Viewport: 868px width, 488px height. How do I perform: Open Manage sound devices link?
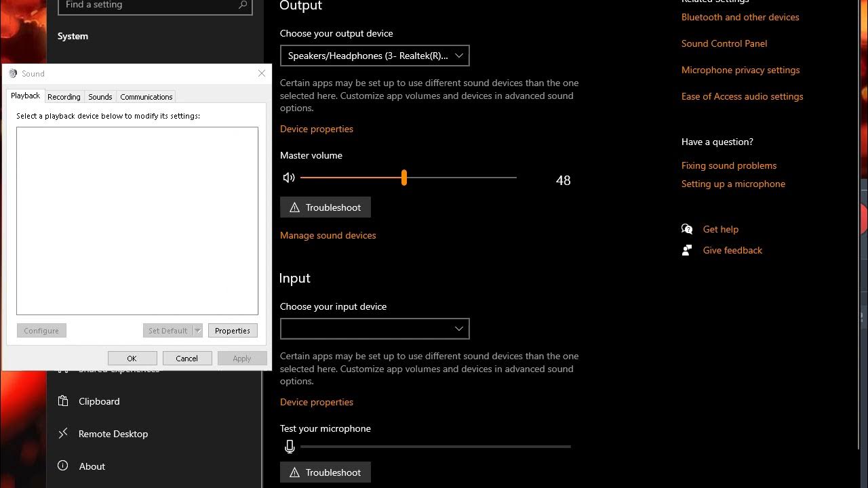(328, 235)
